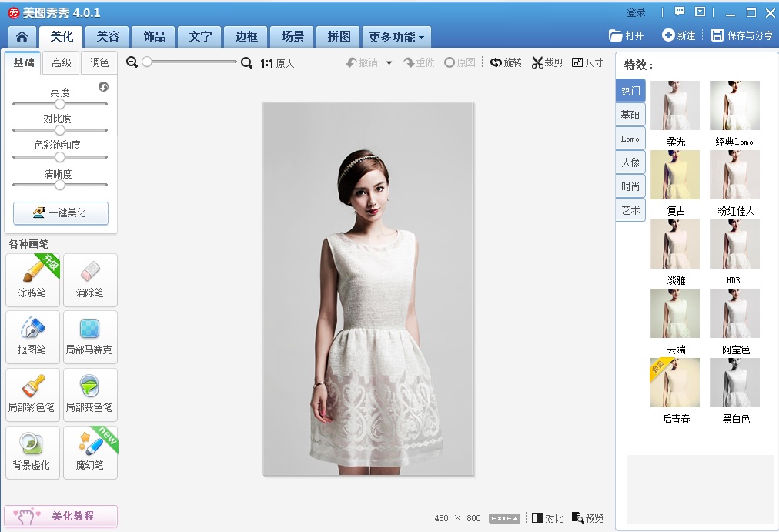This screenshot has width=779, height=532.
Task: Click the 一键美化 one-click beautify button
Action: (x=61, y=213)
